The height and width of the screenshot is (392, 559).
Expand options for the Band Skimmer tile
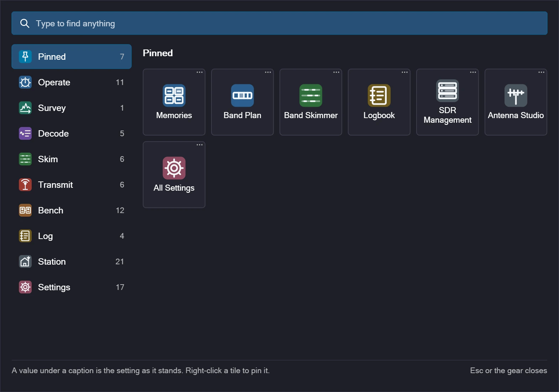pyautogui.click(x=336, y=72)
